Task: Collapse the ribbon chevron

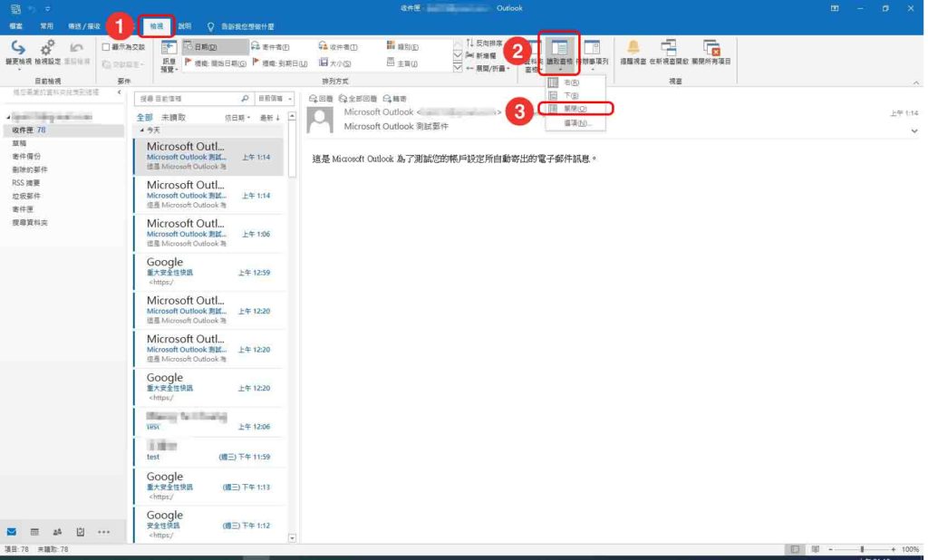Action: pos(915,82)
